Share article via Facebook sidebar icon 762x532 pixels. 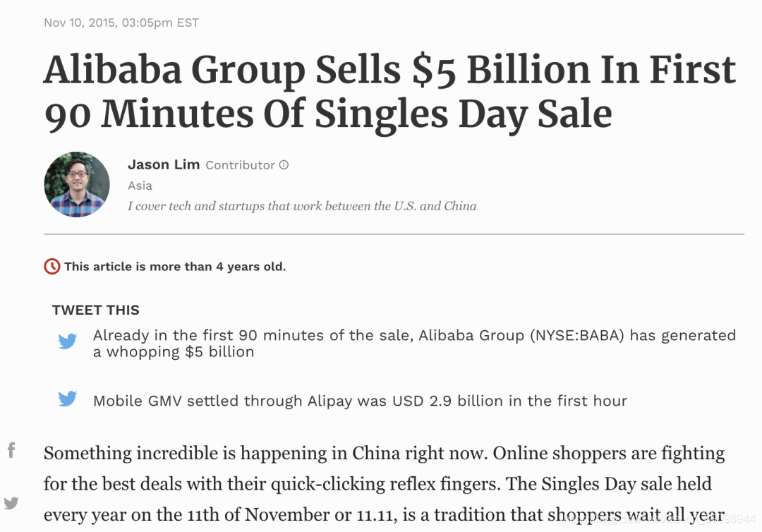click(x=12, y=450)
